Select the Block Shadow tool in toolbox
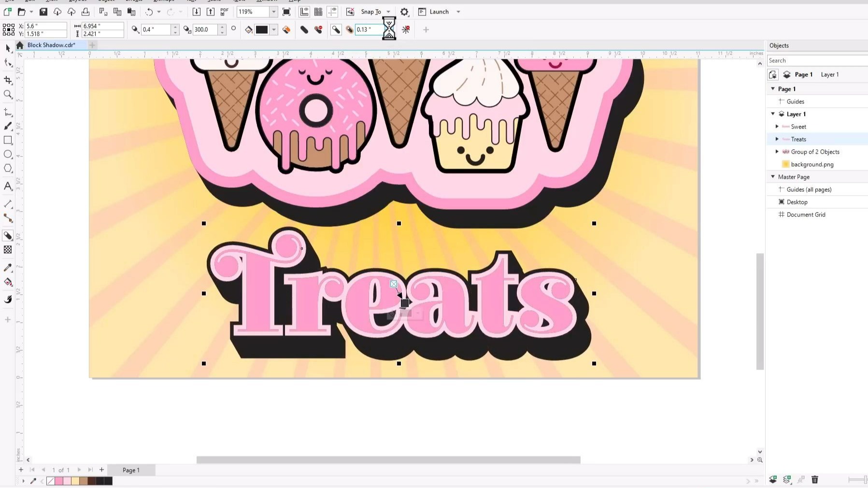The height and width of the screenshot is (488, 868). [8, 236]
